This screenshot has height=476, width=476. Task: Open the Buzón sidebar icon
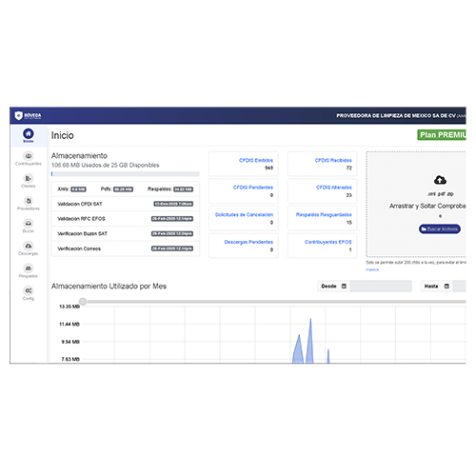[29, 224]
